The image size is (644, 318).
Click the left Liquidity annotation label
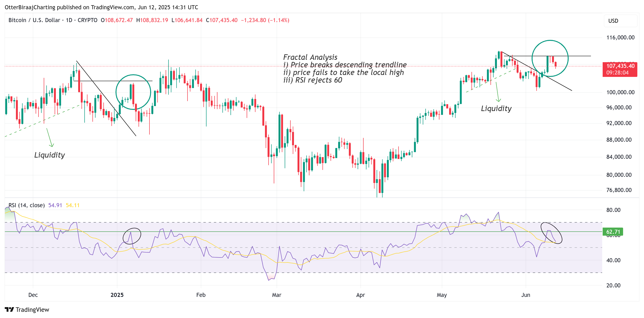click(49, 155)
